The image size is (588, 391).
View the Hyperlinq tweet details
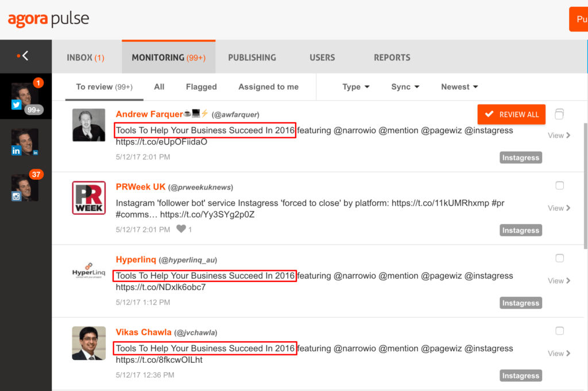click(x=559, y=281)
